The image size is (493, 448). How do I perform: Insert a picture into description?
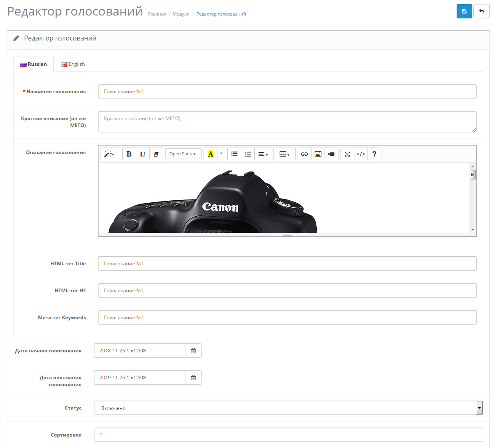318,154
